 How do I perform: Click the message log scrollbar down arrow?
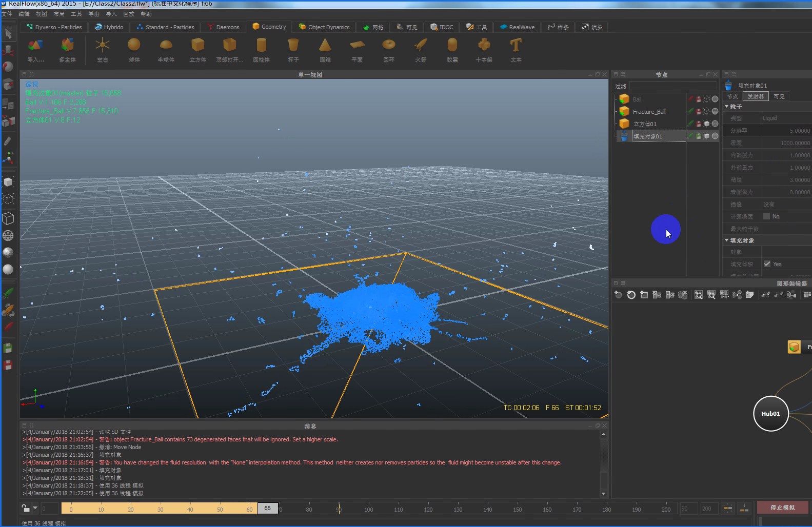pos(603,494)
